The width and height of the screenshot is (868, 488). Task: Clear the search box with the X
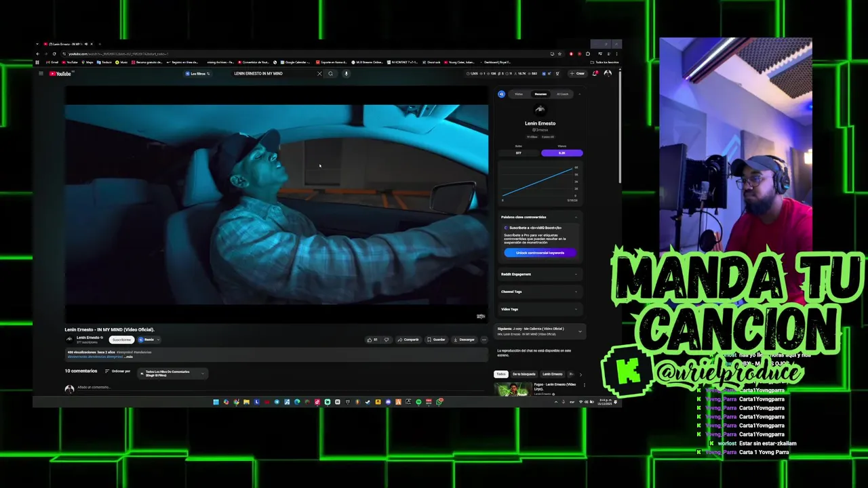tap(319, 73)
